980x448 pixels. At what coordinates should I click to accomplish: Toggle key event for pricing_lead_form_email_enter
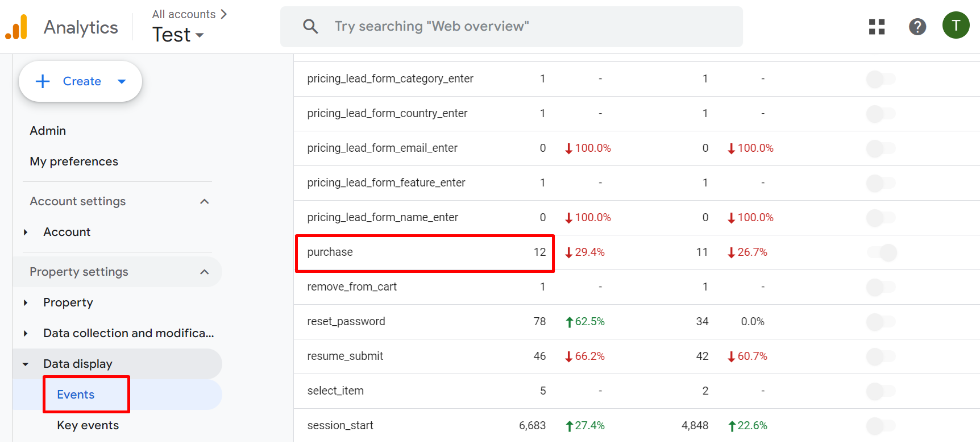click(x=881, y=148)
